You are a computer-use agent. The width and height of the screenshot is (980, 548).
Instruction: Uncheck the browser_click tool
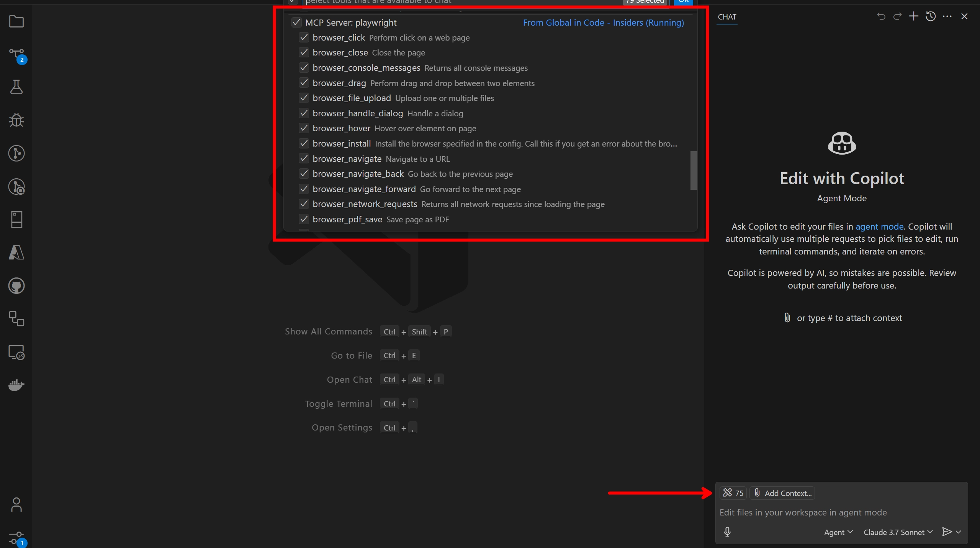(x=304, y=38)
